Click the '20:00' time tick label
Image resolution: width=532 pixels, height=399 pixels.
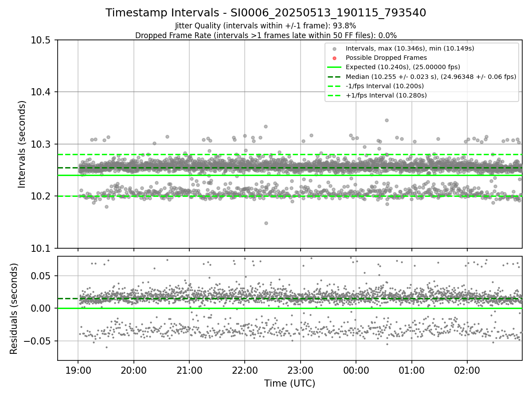(134, 370)
